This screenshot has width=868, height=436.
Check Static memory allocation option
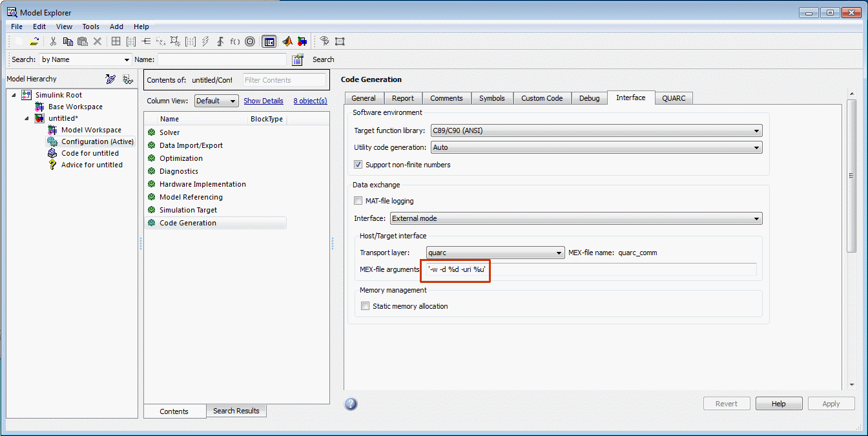pyautogui.click(x=366, y=306)
